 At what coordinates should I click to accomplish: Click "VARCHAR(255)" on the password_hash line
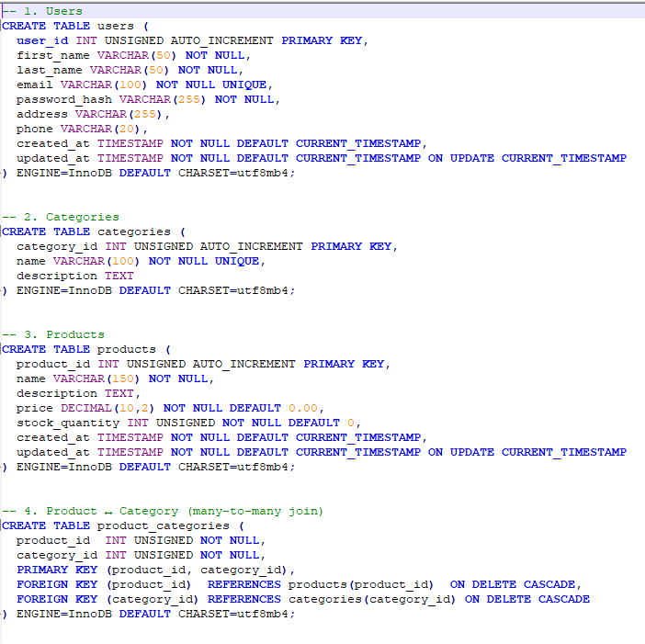[x=163, y=99]
